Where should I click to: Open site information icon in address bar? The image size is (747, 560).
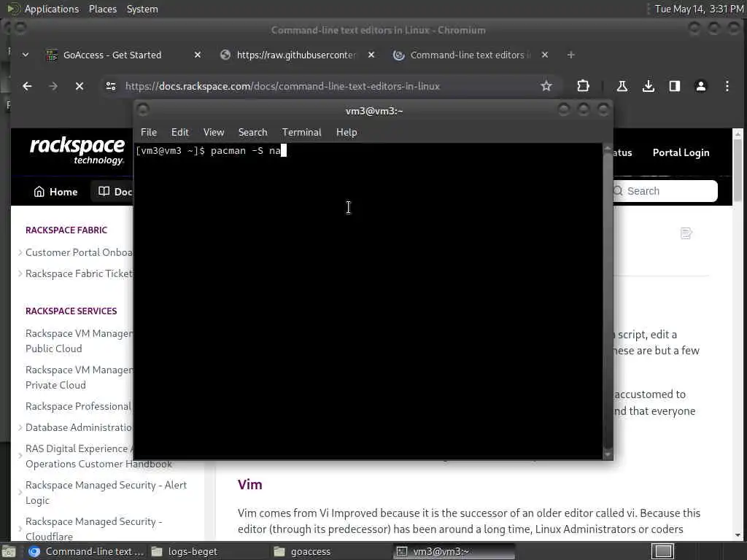111,86
